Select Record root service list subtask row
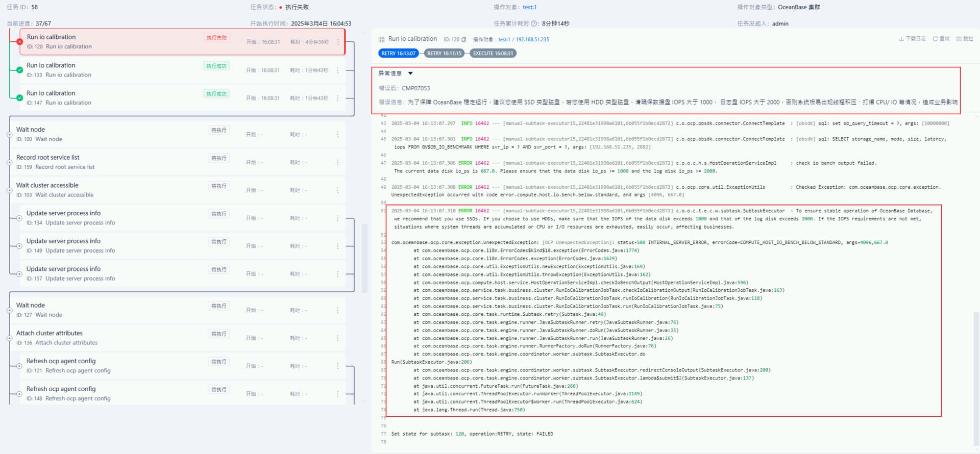 (x=177, y=162)
